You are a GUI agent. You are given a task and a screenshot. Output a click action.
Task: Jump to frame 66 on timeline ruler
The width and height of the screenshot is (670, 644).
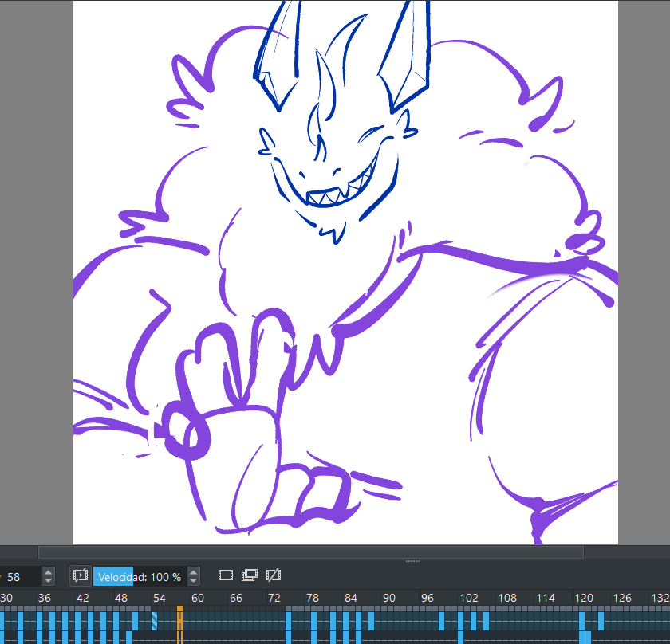236,598
